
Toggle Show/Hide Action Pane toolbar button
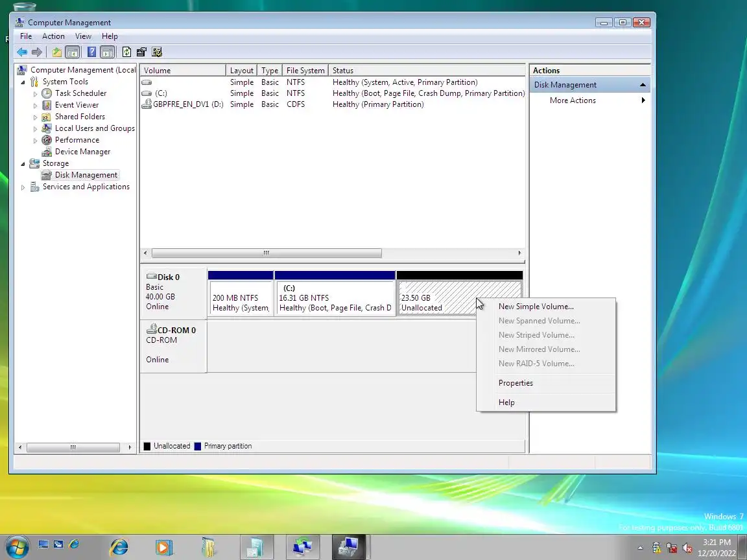pos(108,52)
